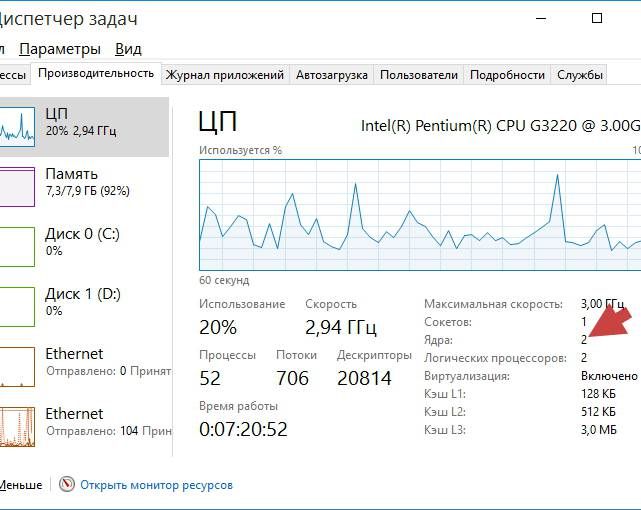Select the Память performance item
This screenshot has height=510, width=641.
(x=83, y=187)
